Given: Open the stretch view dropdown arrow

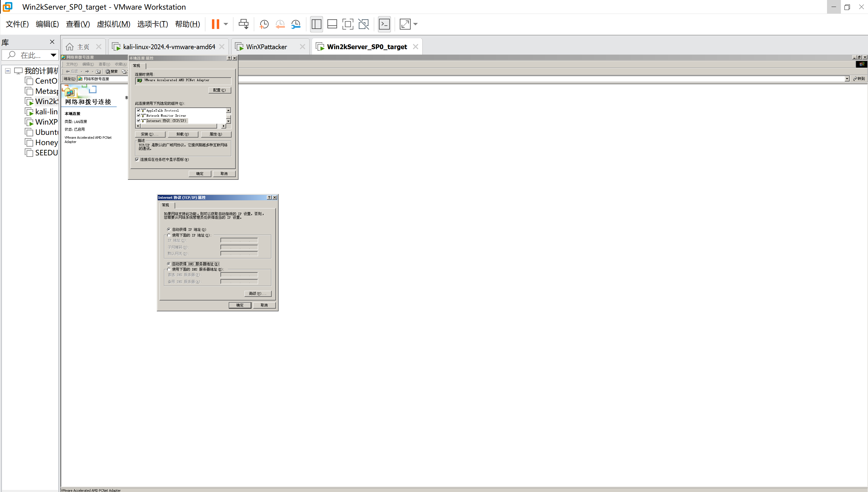Looking at the screenshot, I should pyautogui.click(x=416, y=24).
